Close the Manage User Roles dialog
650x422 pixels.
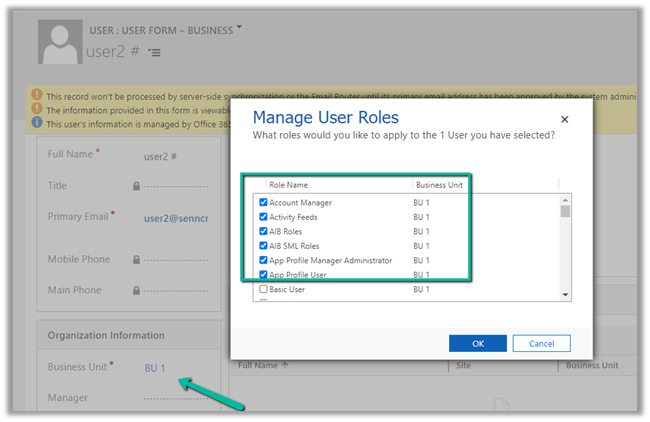(x=564, y=119)
